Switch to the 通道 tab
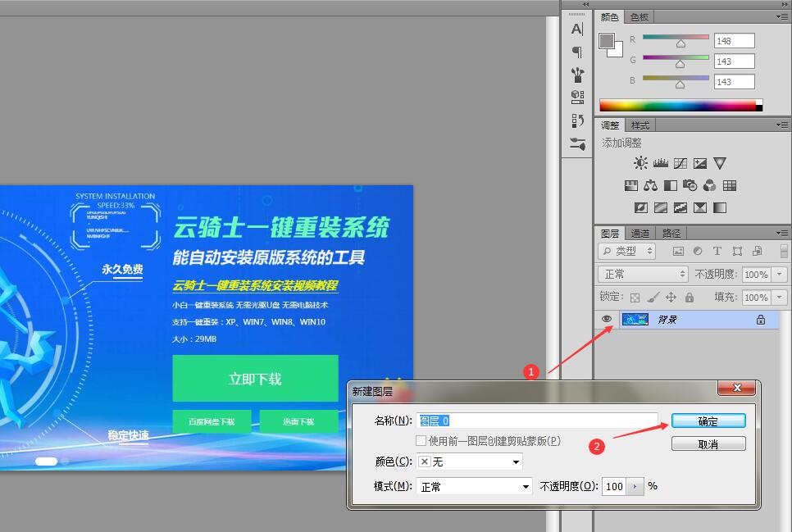792x532 pixels. click(x=640, y=233)
